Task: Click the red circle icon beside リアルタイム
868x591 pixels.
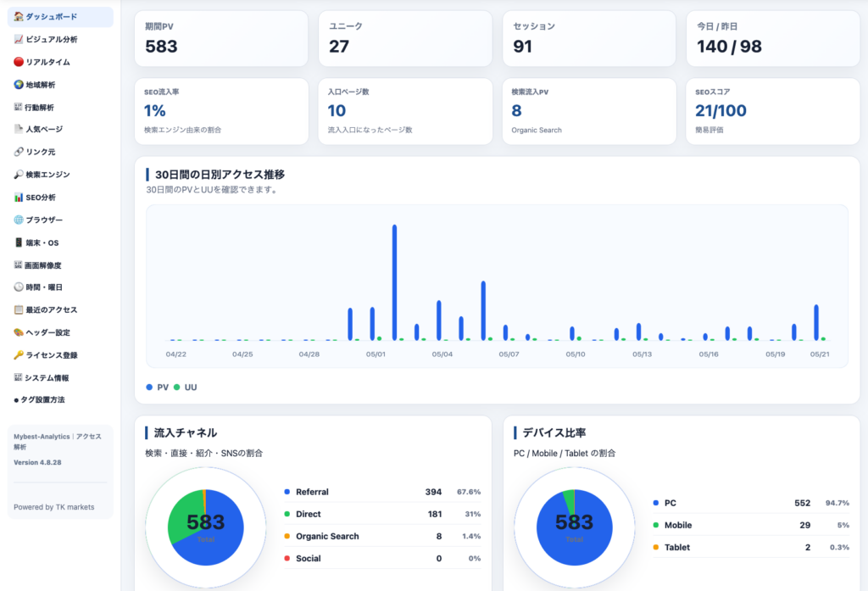Action: [x=19, y=62]
